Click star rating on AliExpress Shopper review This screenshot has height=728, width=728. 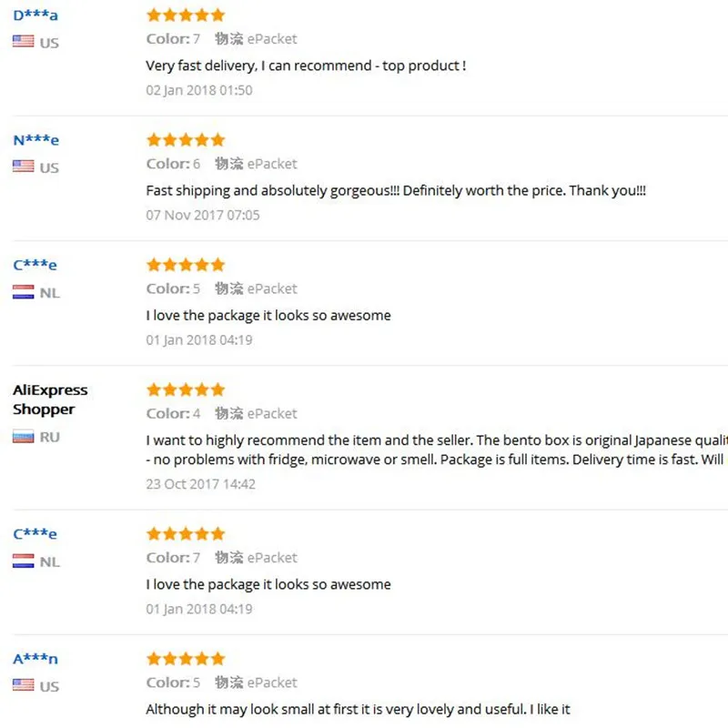coord(186,389)
